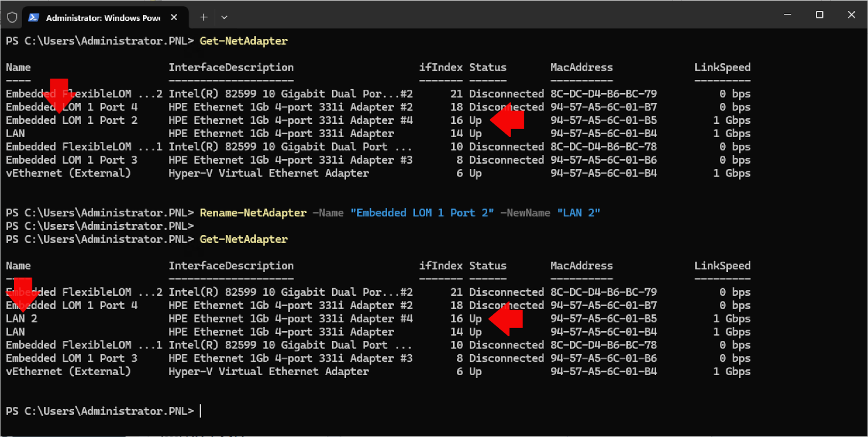
Task: Click the "LAN 2" name in the second table
Action: click(22, 318)
